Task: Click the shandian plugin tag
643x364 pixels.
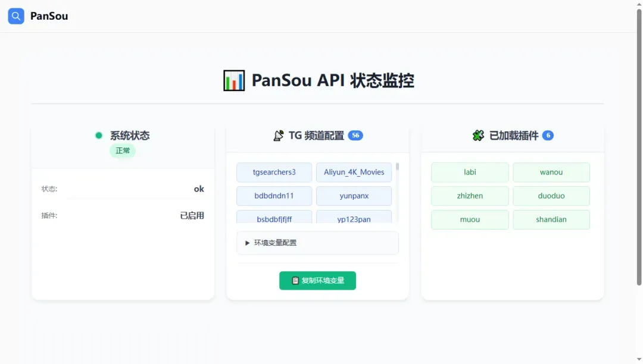Action: point(551,219)
